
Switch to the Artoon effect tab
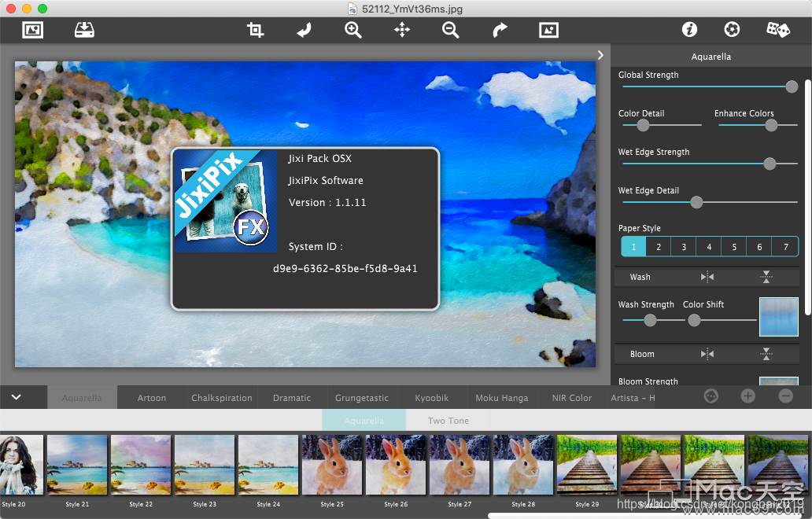click(x=152, y=398)
